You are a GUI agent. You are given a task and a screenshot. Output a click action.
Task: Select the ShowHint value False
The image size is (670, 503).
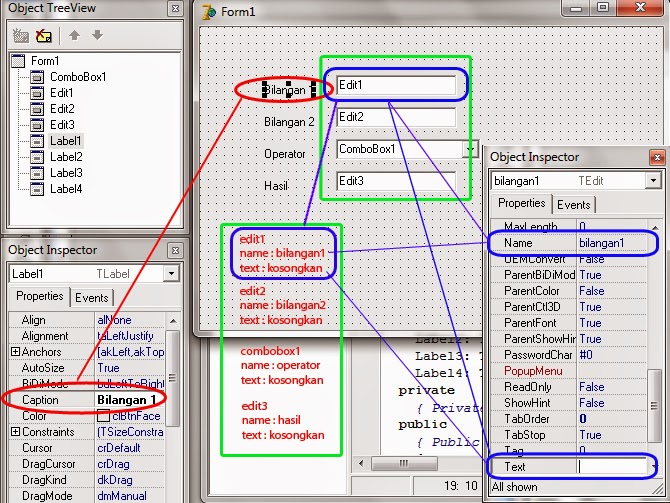pyautogui.click(x=612, y=403)
